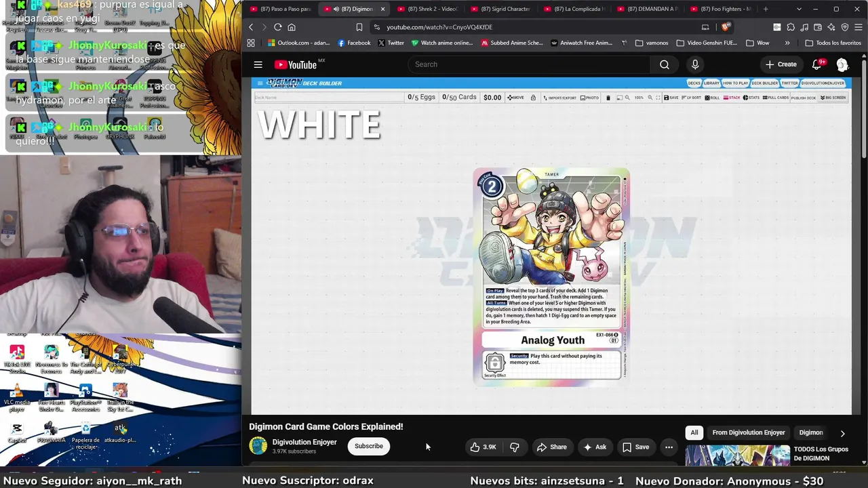Open the Video Genshin FUE bookmarks folder
Image resolution: width=868 pixels, height=488 pixels.
(x=706, y=43)
